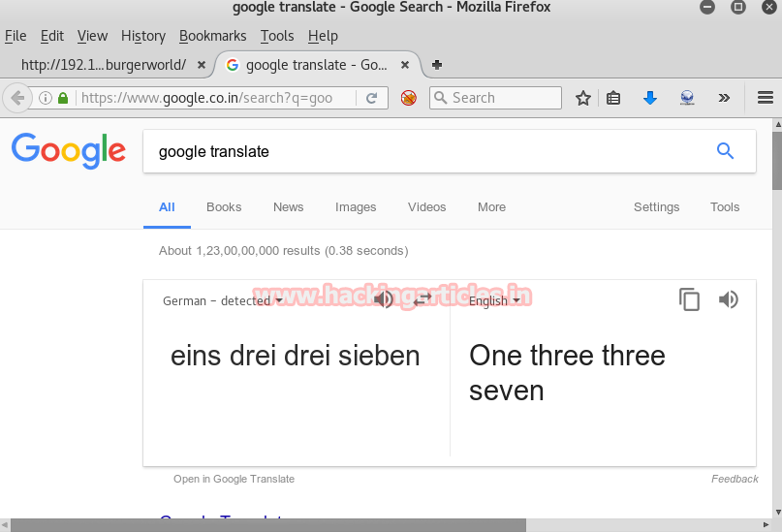Show the bookmarks list icon

(613, 98)
